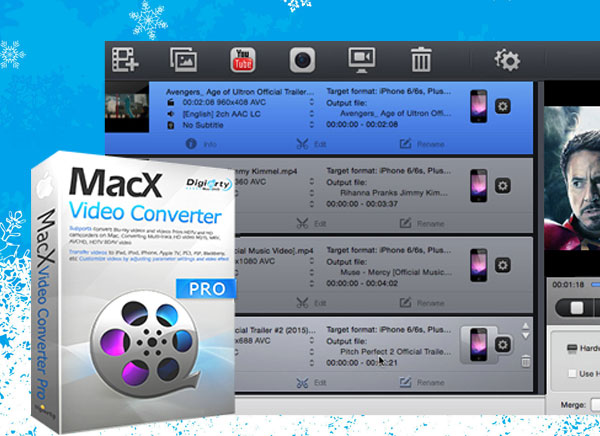The image size is (600, 436).
Task: Click the MacX Video Converter Pro box
Action: point(133,292)
